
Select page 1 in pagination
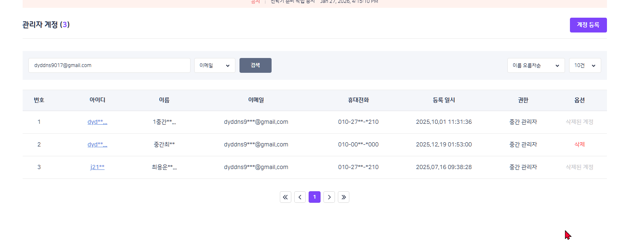pyautogui.click(x=314, y=197)
